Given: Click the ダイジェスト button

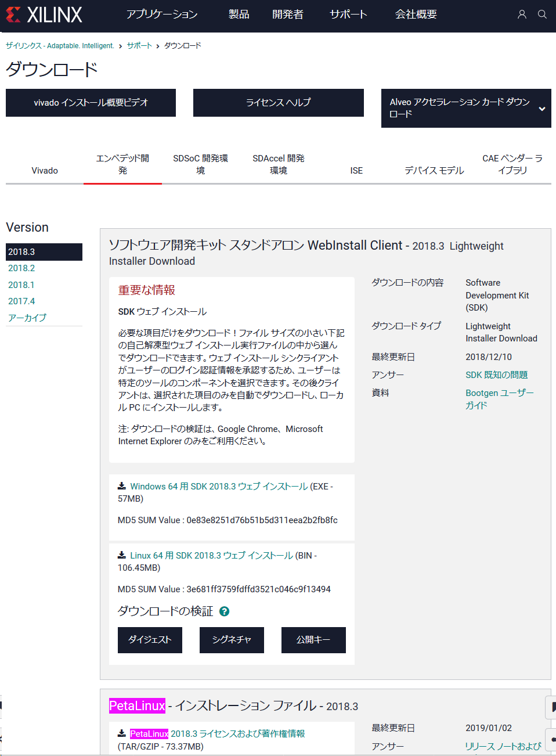Looking at the screenshot, I should (x=150, y=640).
